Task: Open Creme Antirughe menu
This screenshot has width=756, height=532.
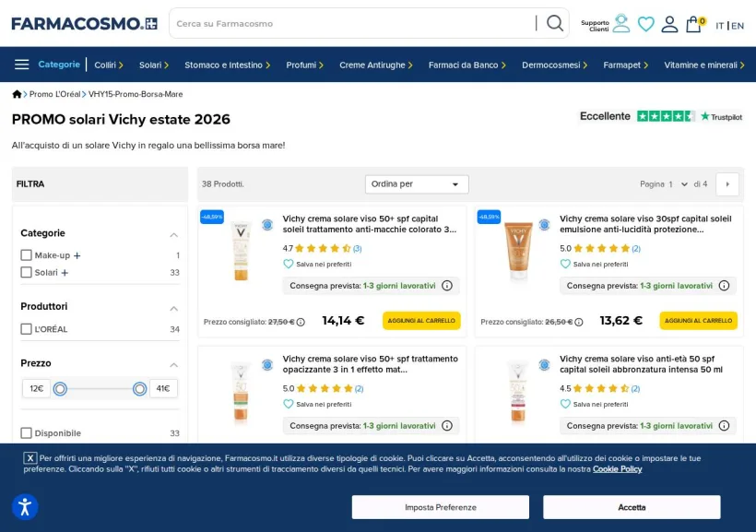Action: (375, 65)
